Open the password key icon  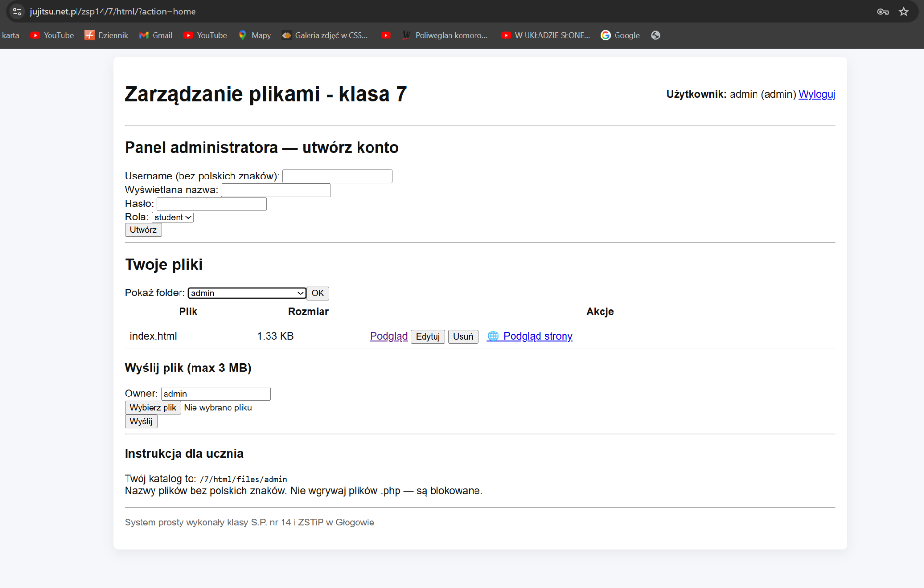(883, 12)
